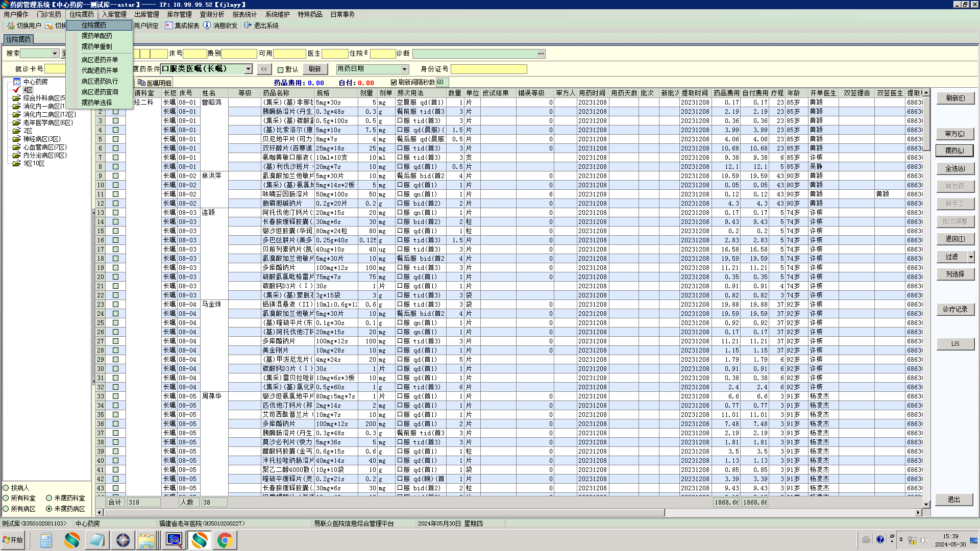Open the SQL query tool in taskbar

pos(174,540)
